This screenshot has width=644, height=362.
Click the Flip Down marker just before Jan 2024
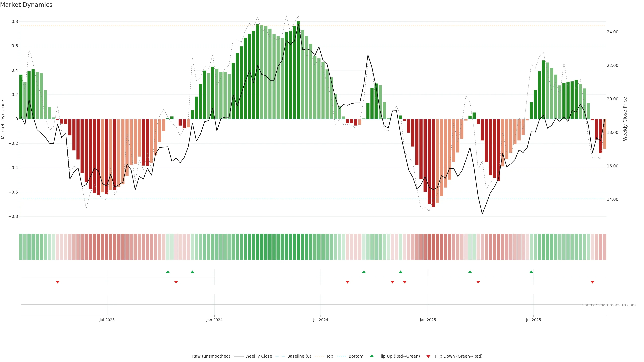pyautogui.click(x=176, y=282)
